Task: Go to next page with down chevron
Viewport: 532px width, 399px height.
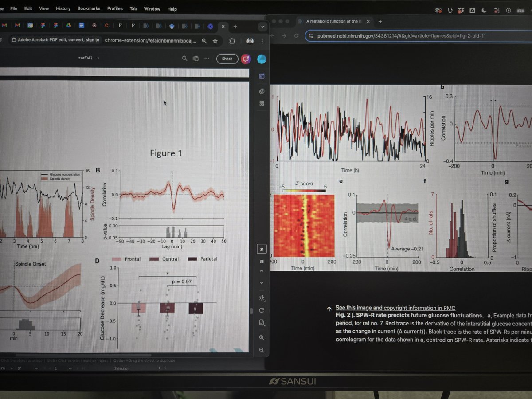Action: tap(262, 283)
